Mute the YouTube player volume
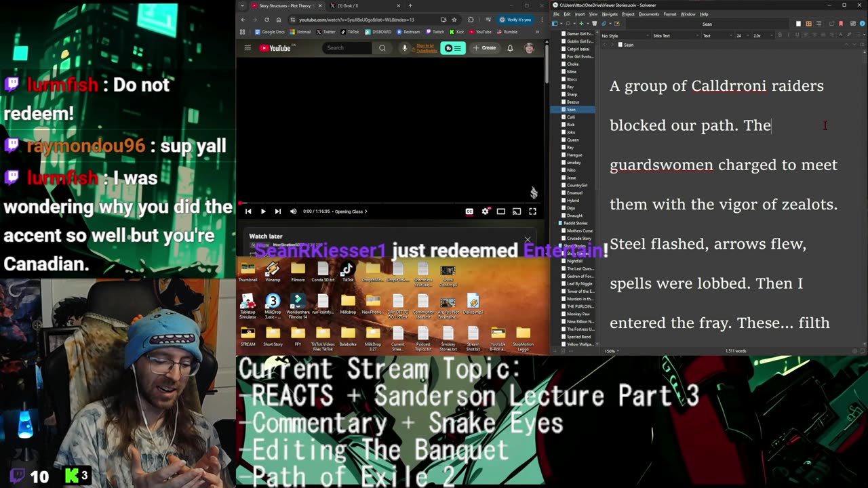Viewport: 868px width, 488px height. [293, 211]
